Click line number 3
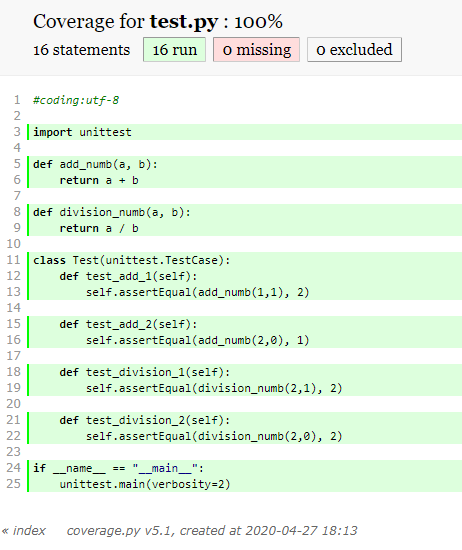This screenshot has width=462, height=550. pos(17,132)
